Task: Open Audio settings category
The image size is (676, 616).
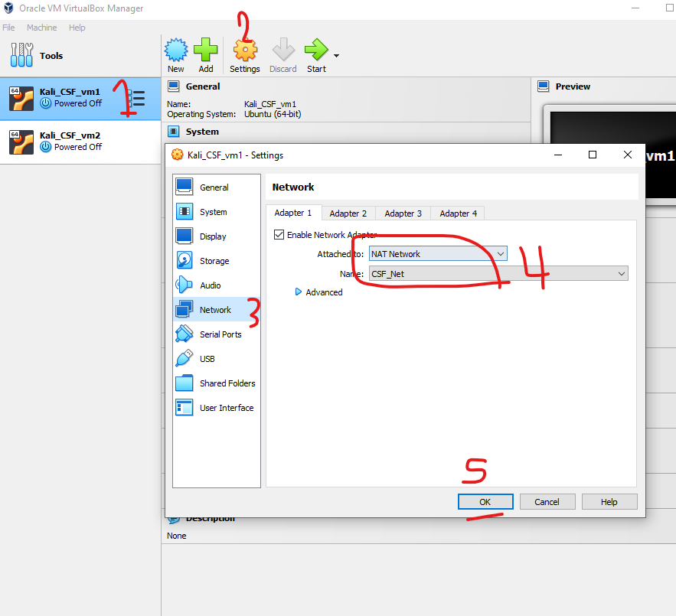Action: click(217, 285)
